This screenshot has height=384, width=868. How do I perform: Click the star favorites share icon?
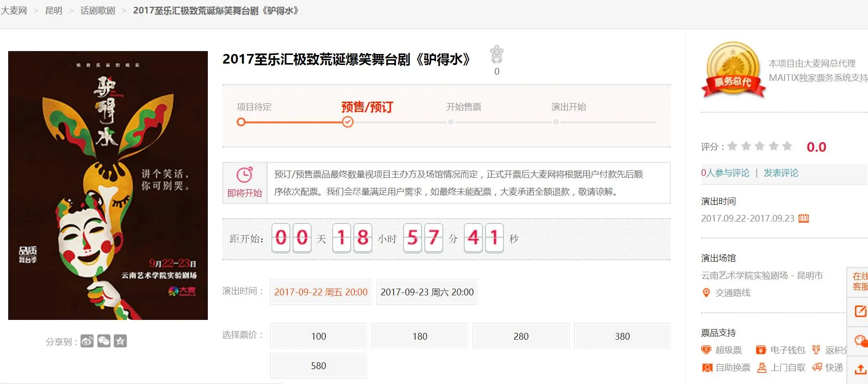121,341
